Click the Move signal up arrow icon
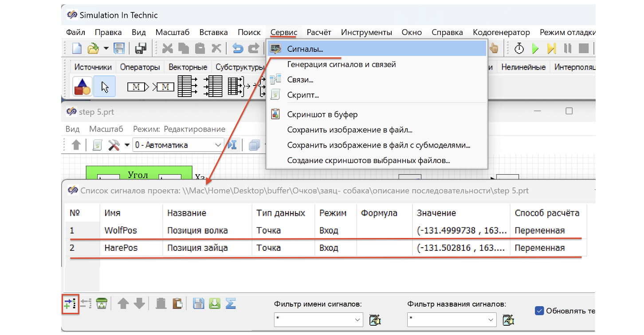 [123, 303]
